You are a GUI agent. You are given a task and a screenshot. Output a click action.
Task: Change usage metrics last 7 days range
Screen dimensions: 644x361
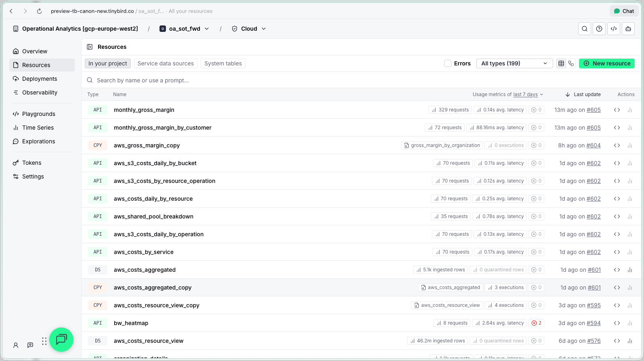(528, 94)
